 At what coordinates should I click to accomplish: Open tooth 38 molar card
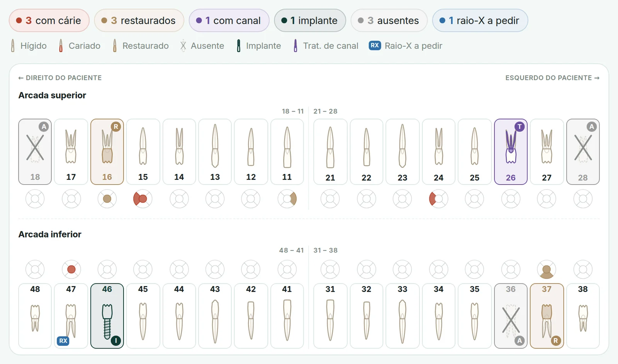[x=583, y=316]
